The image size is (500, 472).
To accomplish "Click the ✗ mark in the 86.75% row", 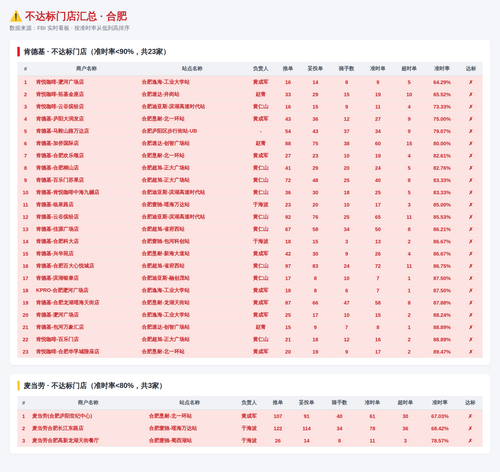I will [471, 266].
